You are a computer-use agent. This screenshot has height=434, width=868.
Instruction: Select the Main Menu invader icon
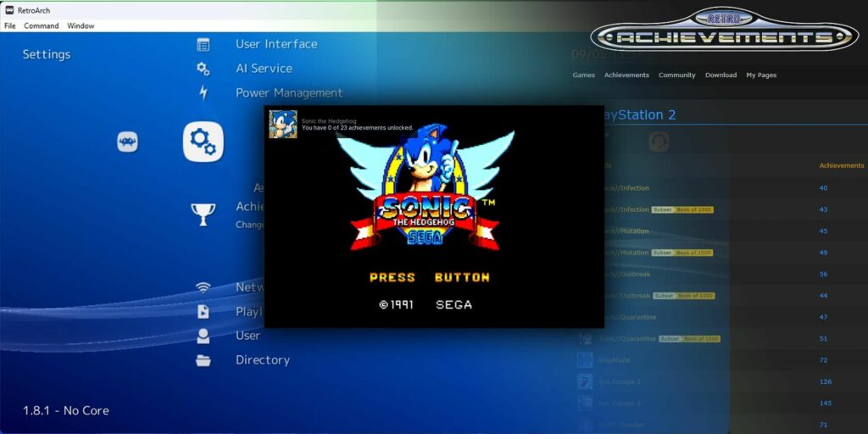tap(127, 142)
